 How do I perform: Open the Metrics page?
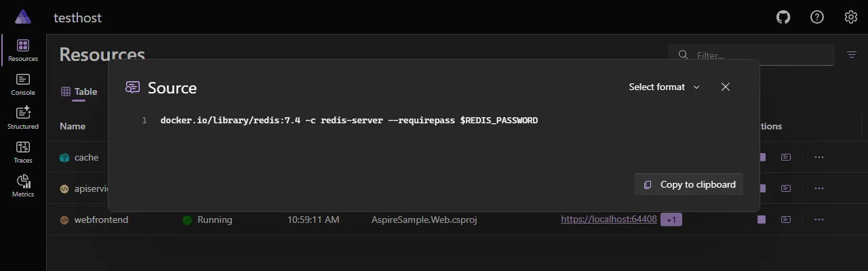point(23,186)
